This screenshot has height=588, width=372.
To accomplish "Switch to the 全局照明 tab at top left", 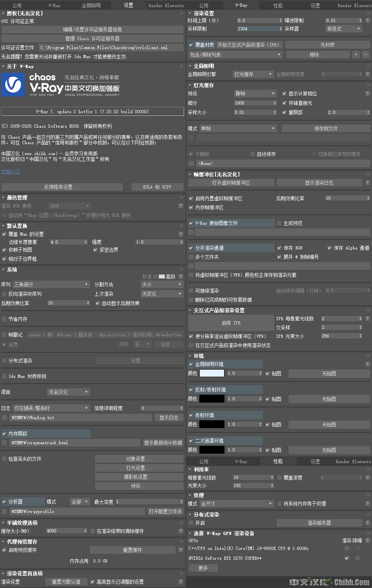I will [x=91, y=5].
